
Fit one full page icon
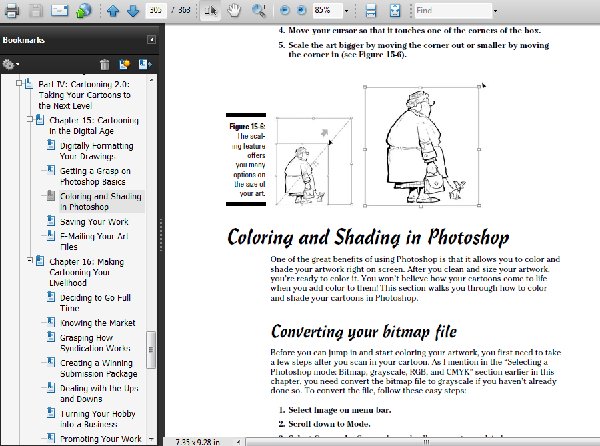coord(395,11)
